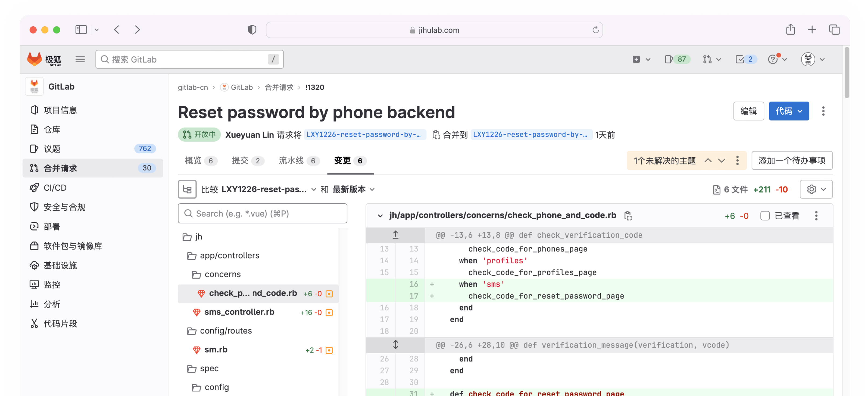868x396 pixels.
Task: Click the Edit (编辑) button
Action: (x=748, y=111)
